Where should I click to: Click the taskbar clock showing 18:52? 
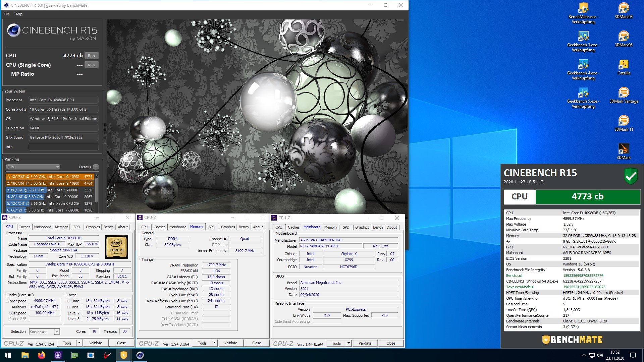point(615,355)
